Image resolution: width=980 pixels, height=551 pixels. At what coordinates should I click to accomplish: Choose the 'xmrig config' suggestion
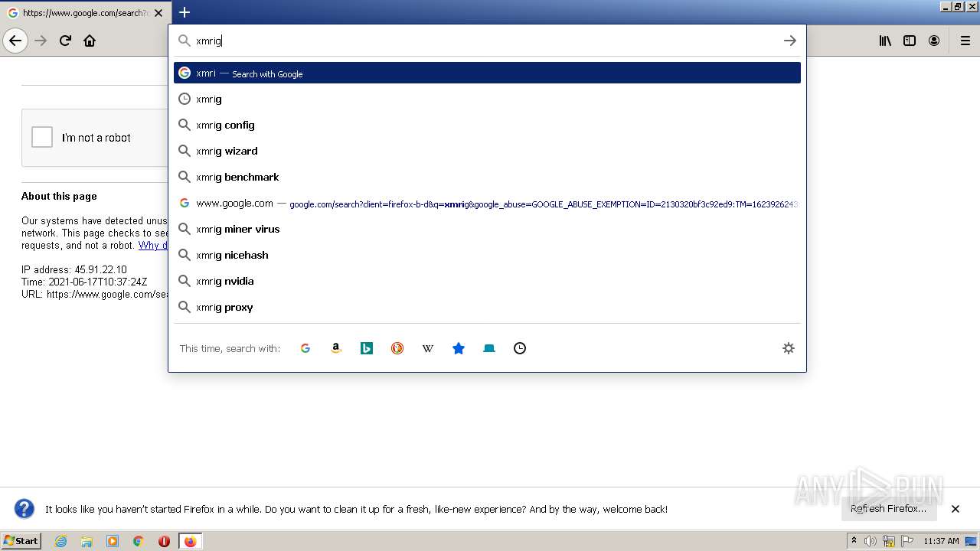487,125
